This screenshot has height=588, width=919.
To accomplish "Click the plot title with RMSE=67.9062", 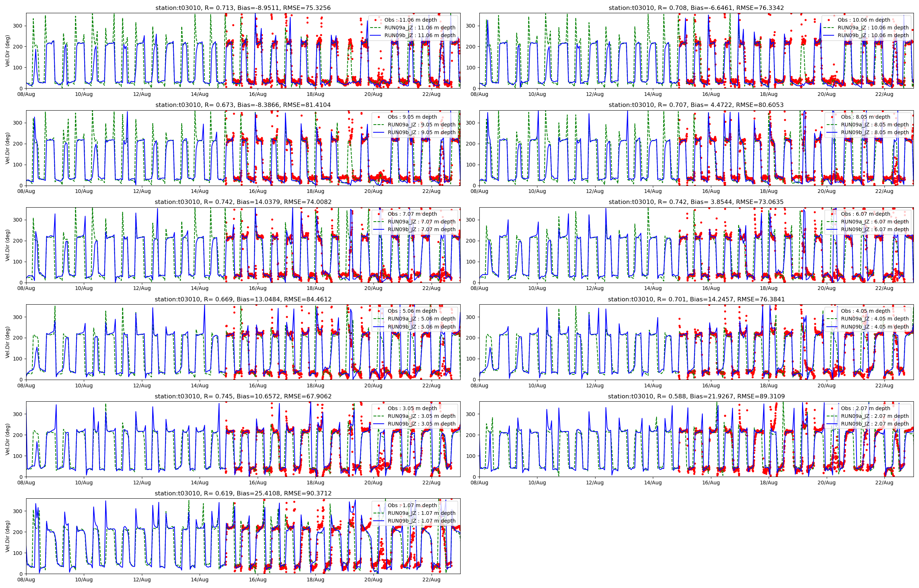I will [243, 396].
